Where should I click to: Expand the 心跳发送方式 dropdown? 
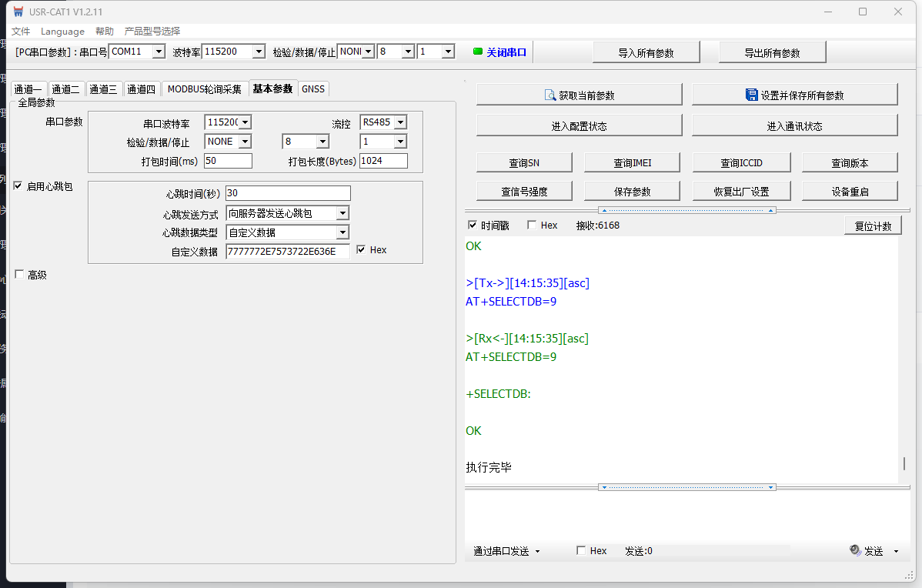coord(342,213)
